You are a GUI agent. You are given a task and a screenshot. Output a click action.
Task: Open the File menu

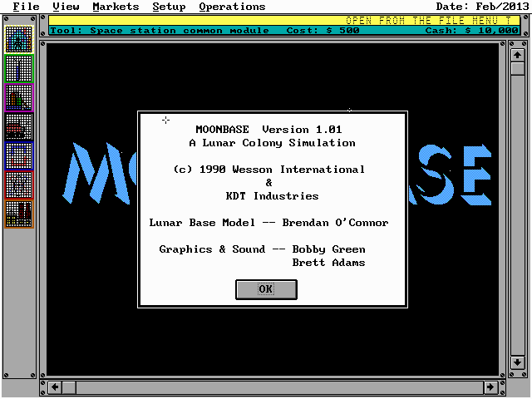pos(26,7)
